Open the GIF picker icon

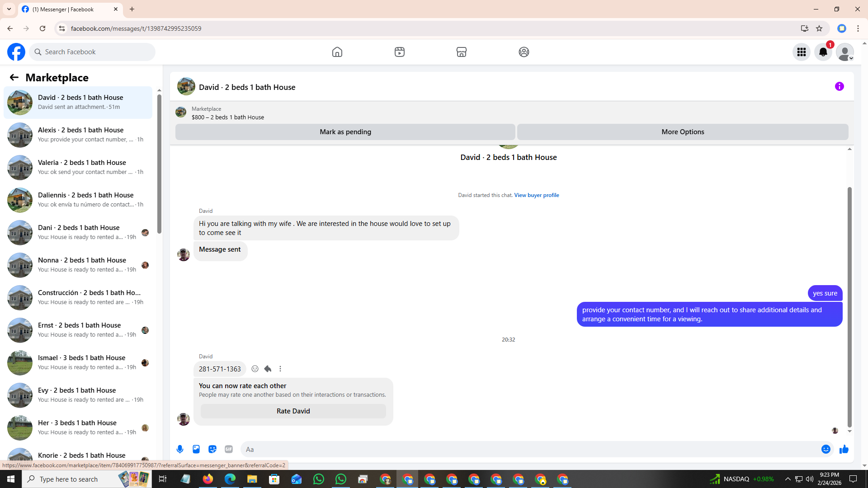coord(229,449)
